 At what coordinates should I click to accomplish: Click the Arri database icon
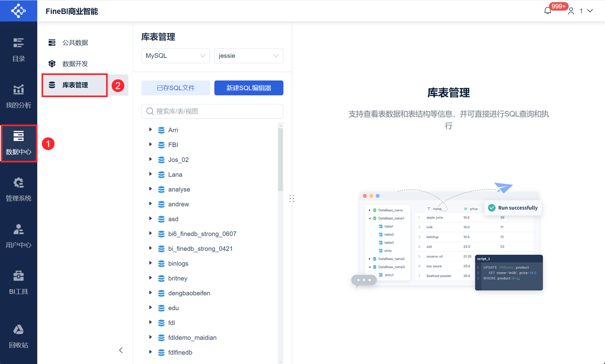pos(161,130)
